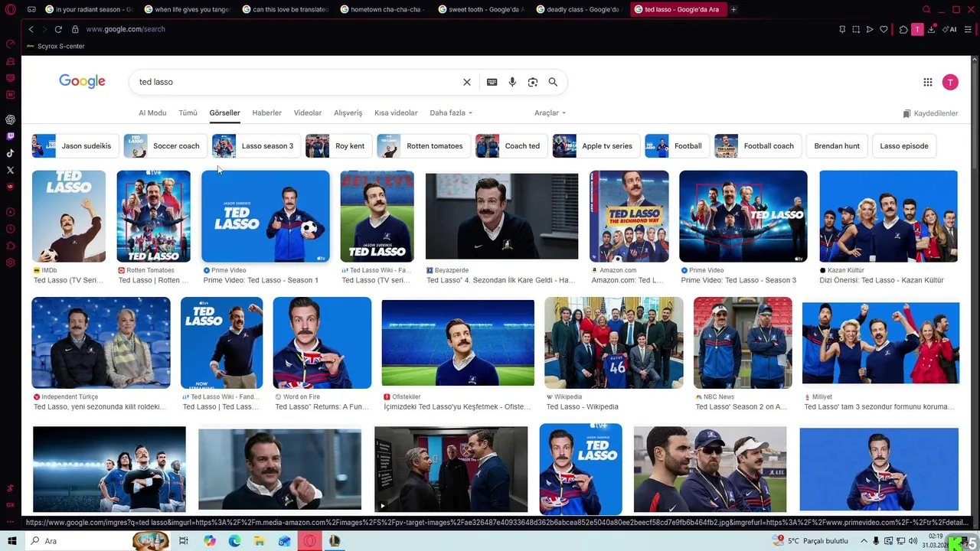Start voice search with microphone icon
Image resolution: width=980 pixels, height=551 pixels.
coord(512,82)
